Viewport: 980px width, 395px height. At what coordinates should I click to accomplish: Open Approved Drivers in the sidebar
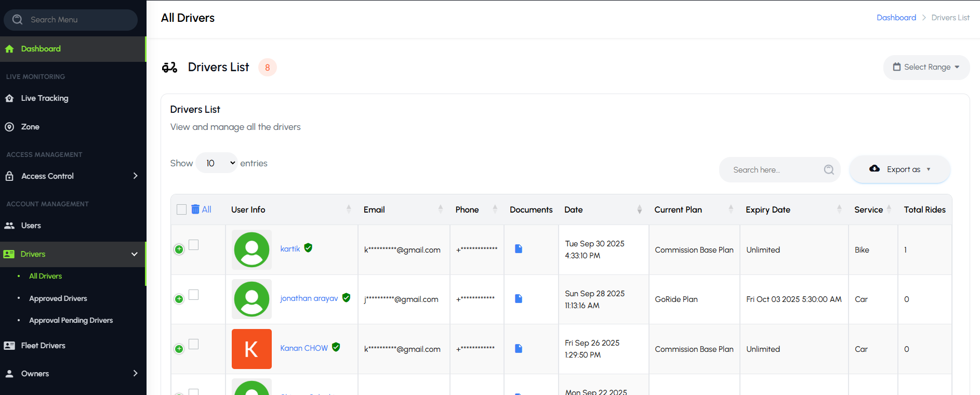click(x=58, y=298)
